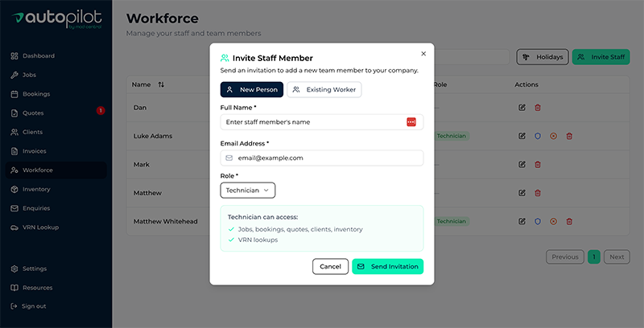The width and height of the screenshot is (644, 328).
Task: Click the Email Address input field
Action: click(321, 158)
